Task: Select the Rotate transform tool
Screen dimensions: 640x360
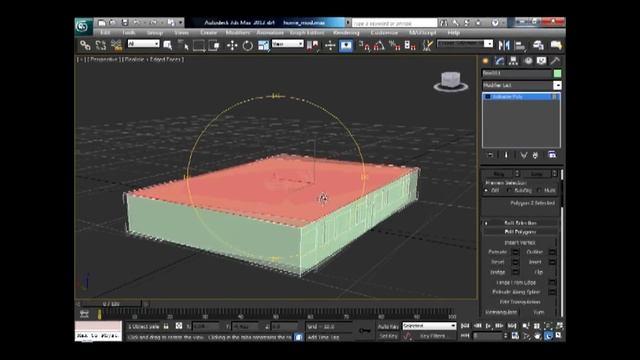Action: [247, 45]
